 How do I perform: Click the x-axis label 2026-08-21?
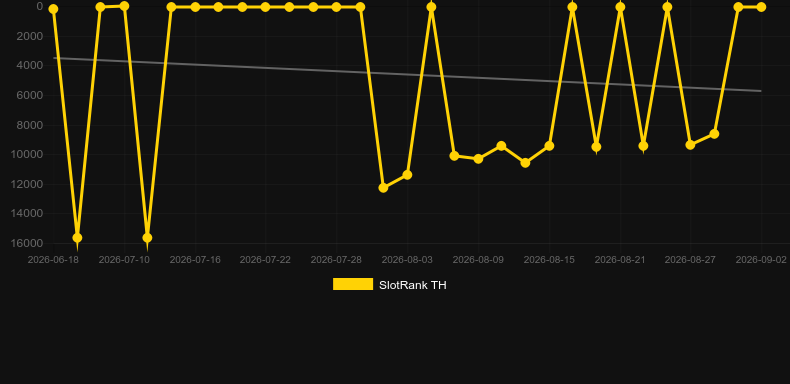click(620, 260)
